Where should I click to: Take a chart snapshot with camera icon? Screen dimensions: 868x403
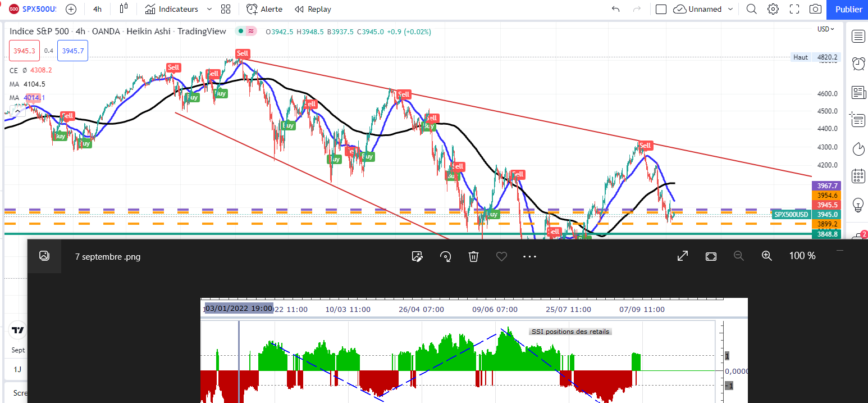pyautogui.click(x=815, y=9)
